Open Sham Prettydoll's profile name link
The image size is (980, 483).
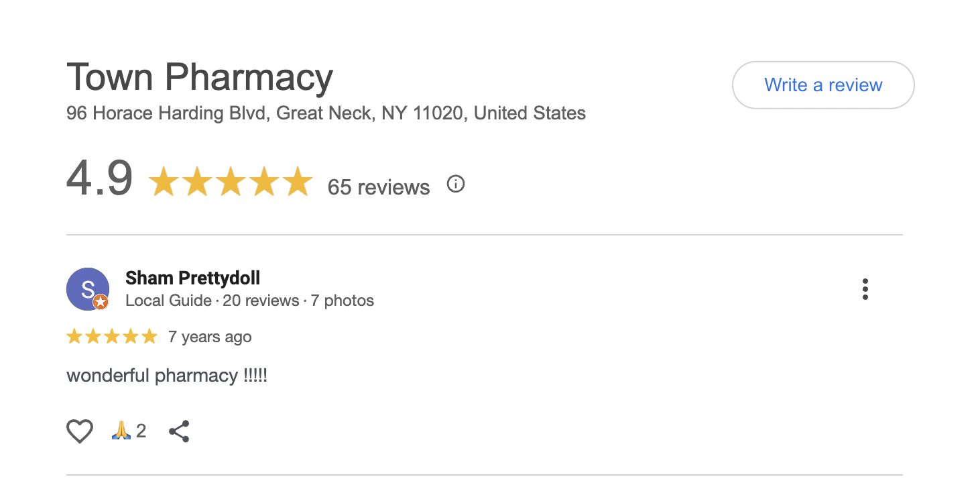click(x=192, y=278)
